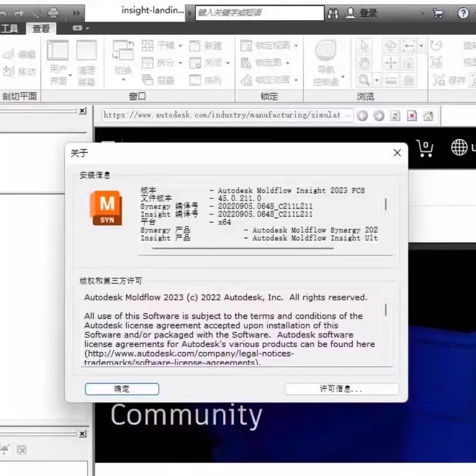Click the ribbon minimize toggle icon
This screenshot has height=476, width=476.
click(77, 28)
